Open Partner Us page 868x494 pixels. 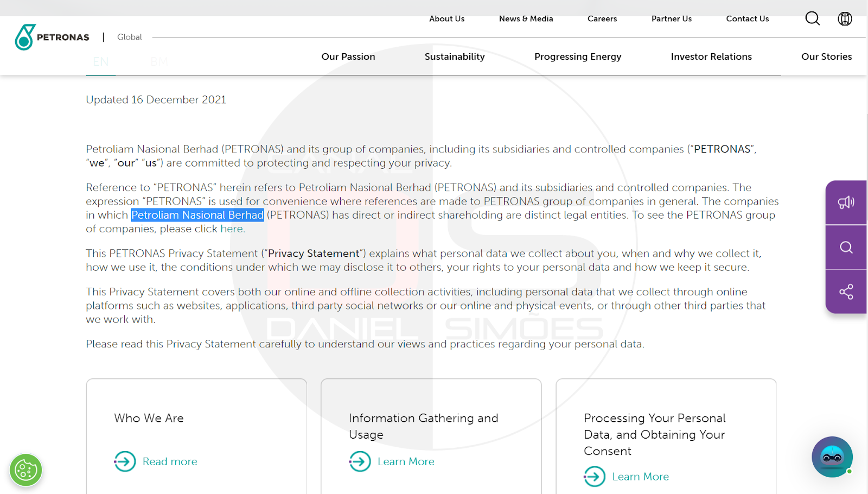click(672, 18)
